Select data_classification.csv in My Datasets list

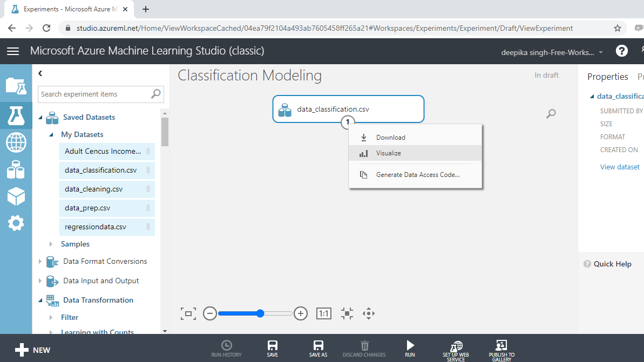107,170
